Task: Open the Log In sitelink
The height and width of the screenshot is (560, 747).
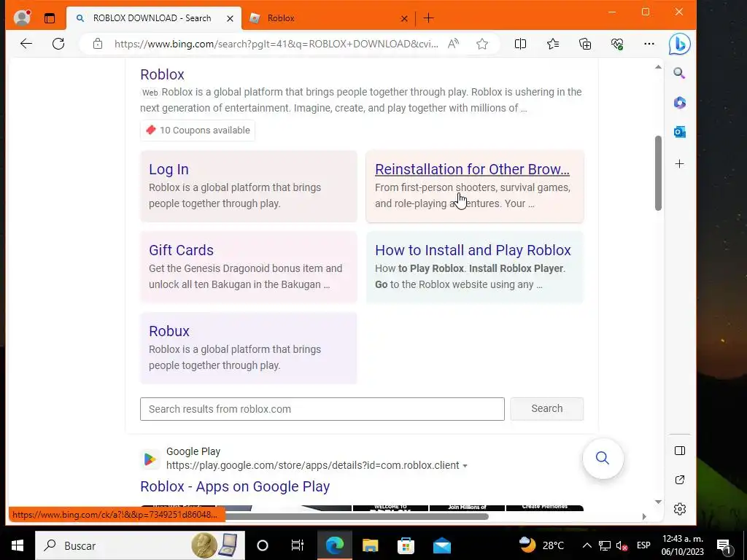Action: coord(169,169)
